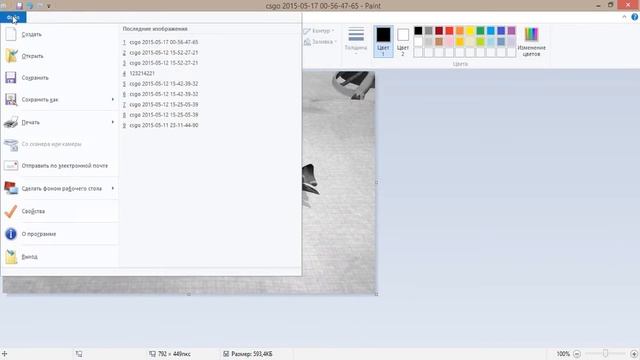Open Изменение цветов (Edit colors) button
This screenshot has height=360, width=640.
tap(531, 41)
